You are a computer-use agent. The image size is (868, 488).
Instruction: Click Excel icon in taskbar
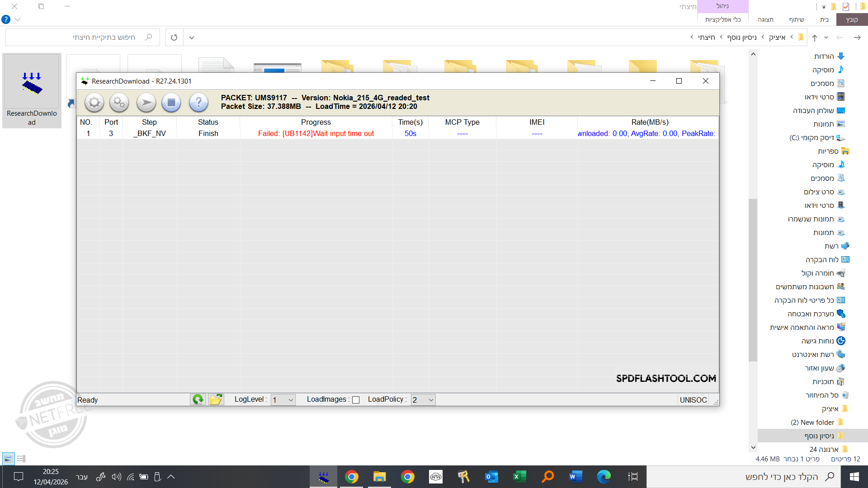coord(519,477)
